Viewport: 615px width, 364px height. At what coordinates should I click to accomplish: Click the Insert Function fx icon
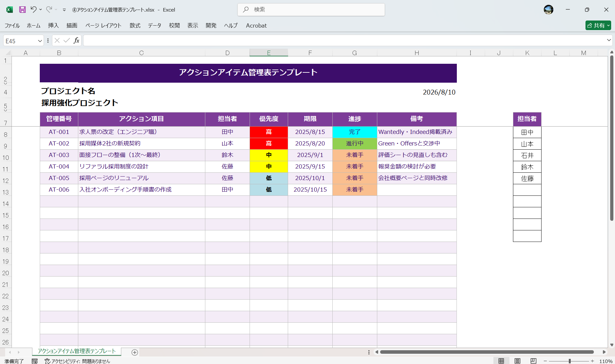coord(76,40)
